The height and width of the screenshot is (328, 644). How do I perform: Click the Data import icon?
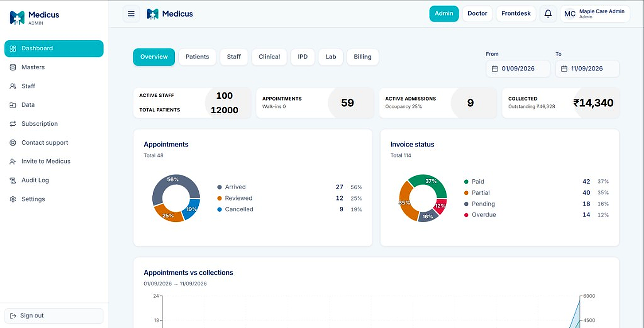pos(13,105)
